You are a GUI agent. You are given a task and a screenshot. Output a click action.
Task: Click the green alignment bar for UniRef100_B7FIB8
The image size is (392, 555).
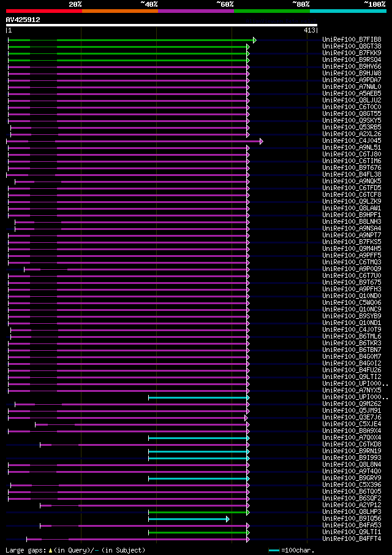(x=131, y=40)
